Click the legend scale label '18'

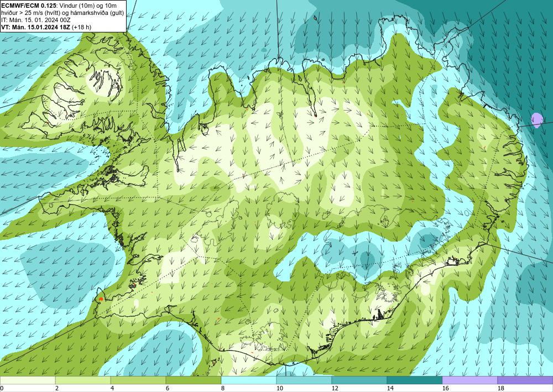tap(501, 389)
